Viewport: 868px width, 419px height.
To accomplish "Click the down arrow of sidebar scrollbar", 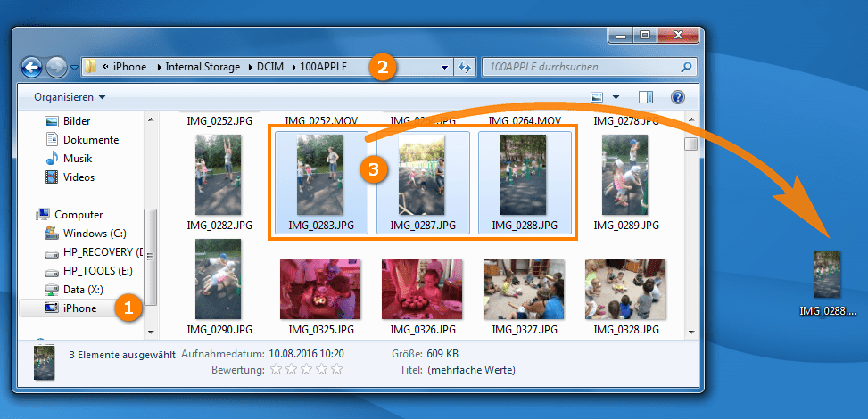I will 151,332.
